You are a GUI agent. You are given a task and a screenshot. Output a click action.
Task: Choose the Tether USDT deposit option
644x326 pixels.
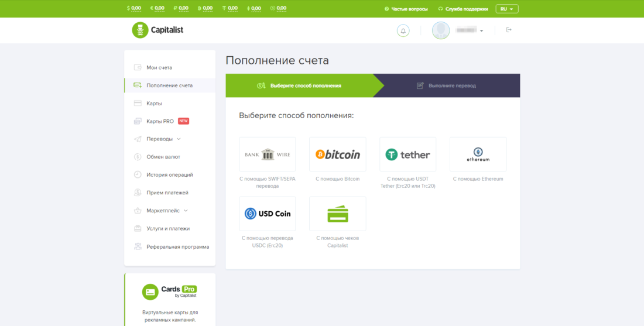tap(407, 155)
